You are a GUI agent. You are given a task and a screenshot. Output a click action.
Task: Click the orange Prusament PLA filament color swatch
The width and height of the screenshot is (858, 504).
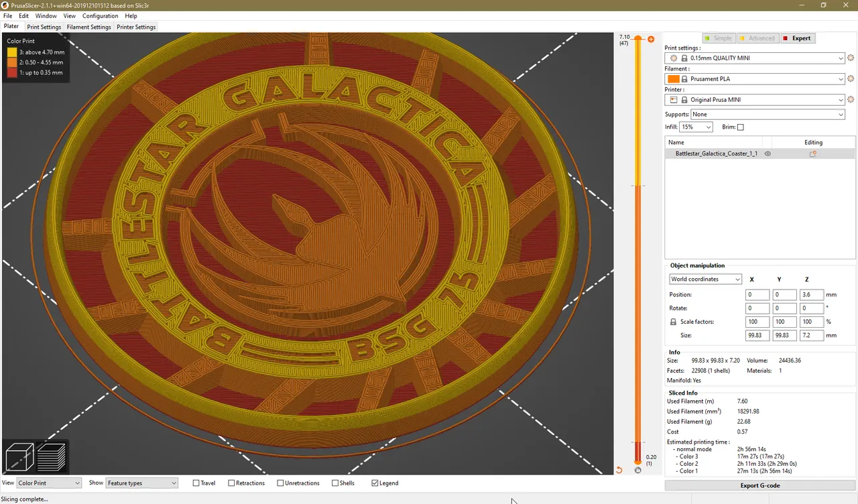tap(674, 79)
